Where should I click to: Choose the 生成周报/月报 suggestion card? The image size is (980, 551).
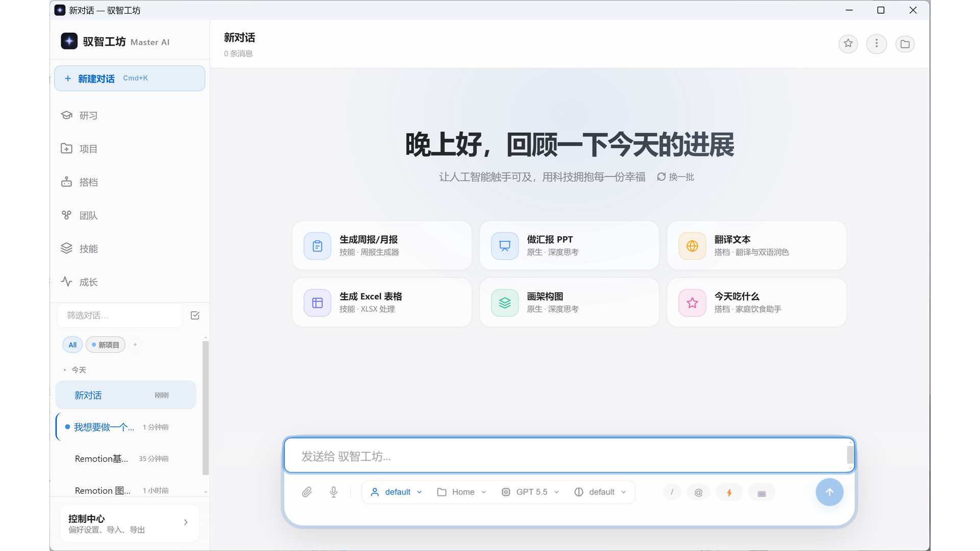pos(382,245)
